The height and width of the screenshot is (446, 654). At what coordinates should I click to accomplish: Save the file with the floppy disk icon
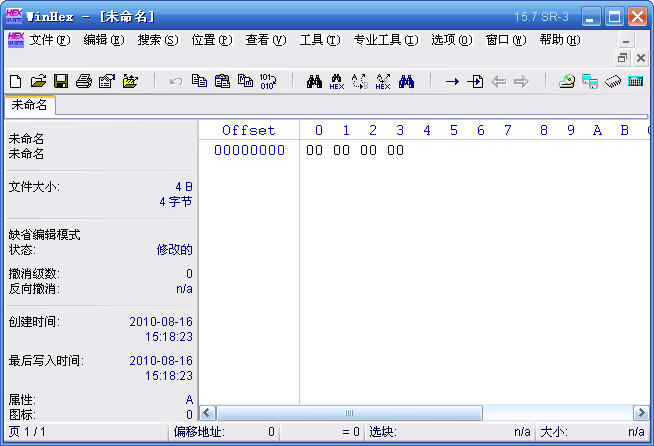click(61, 82)
